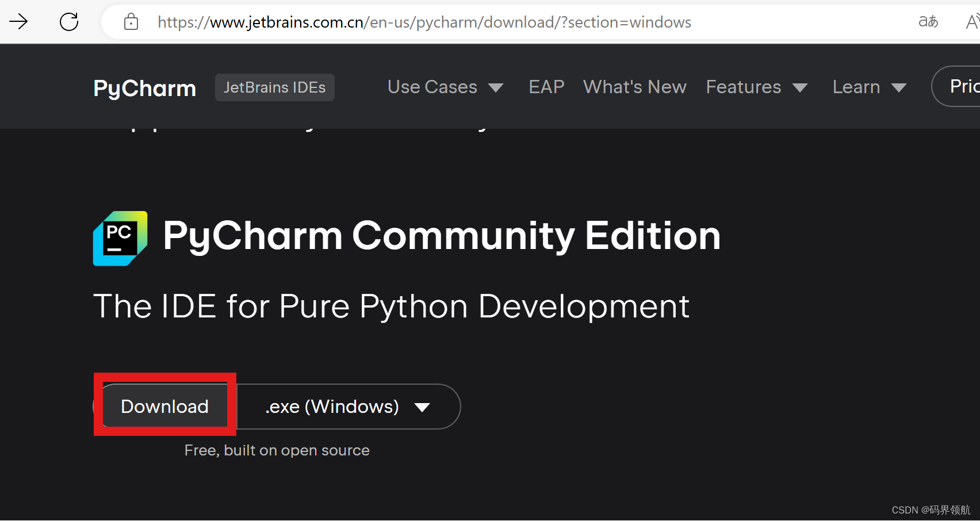Download PyCharm Community Edition
The width and height of the screenshot is (980, 521).
pyautogui.click(x=164, y=407)
